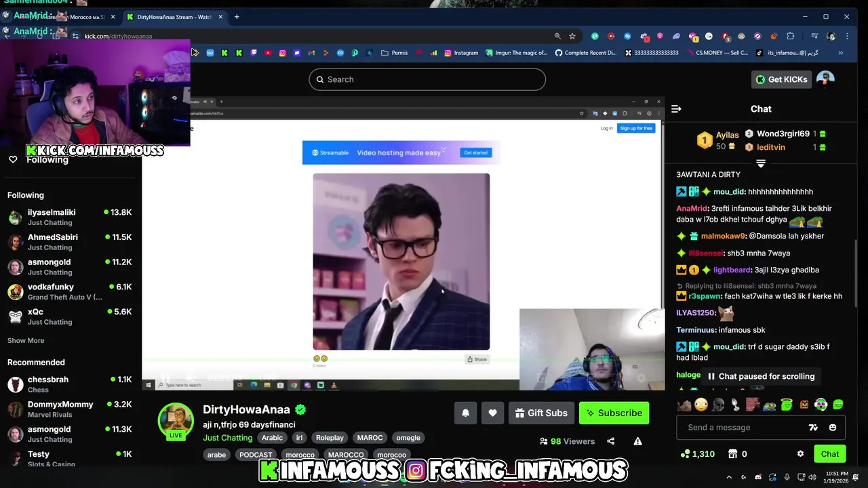The height and width of the screenshot is (488, 868).
Task: Click the MAROC tag
Action: click(370, 438)
